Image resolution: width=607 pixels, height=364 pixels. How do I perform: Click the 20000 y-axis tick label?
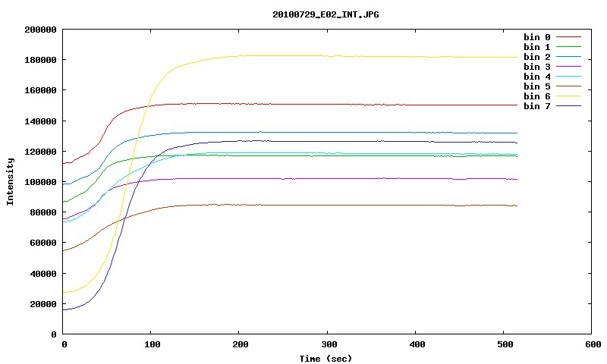[x=43, y=304]
